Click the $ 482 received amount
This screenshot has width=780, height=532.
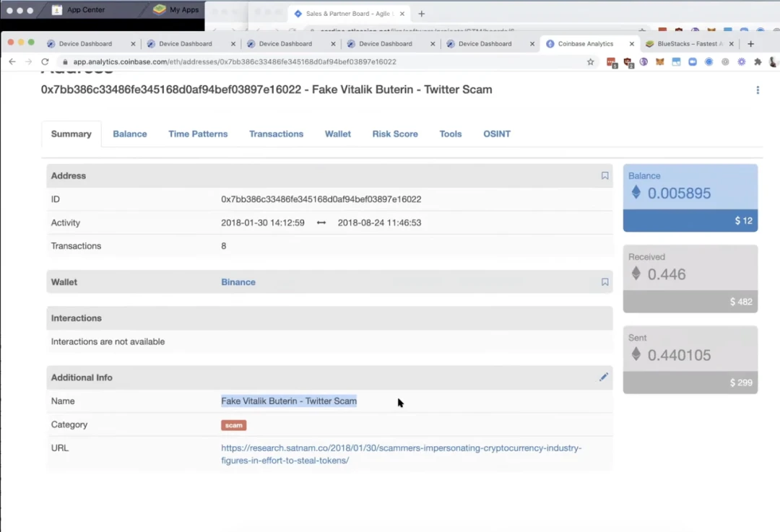click(x=741, y=302)
